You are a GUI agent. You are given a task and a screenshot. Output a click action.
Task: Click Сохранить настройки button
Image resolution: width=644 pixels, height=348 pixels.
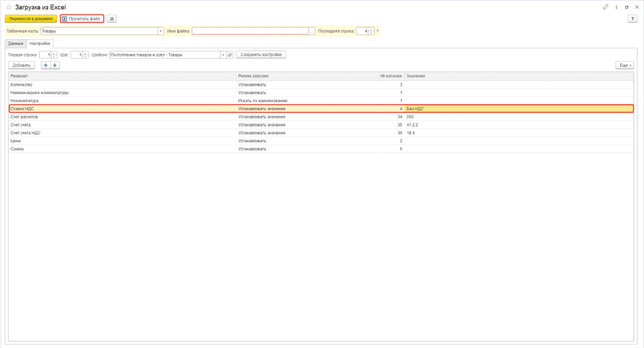[261, 55]
